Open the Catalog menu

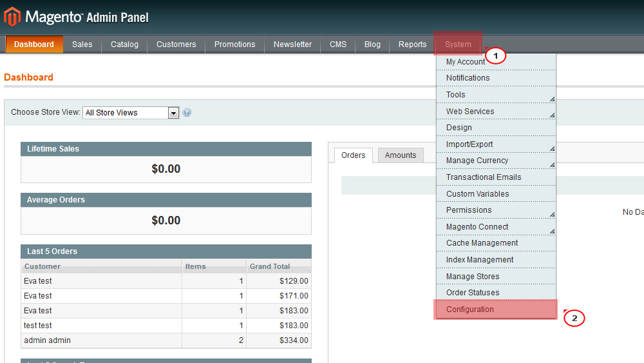(x=124, y=44)
